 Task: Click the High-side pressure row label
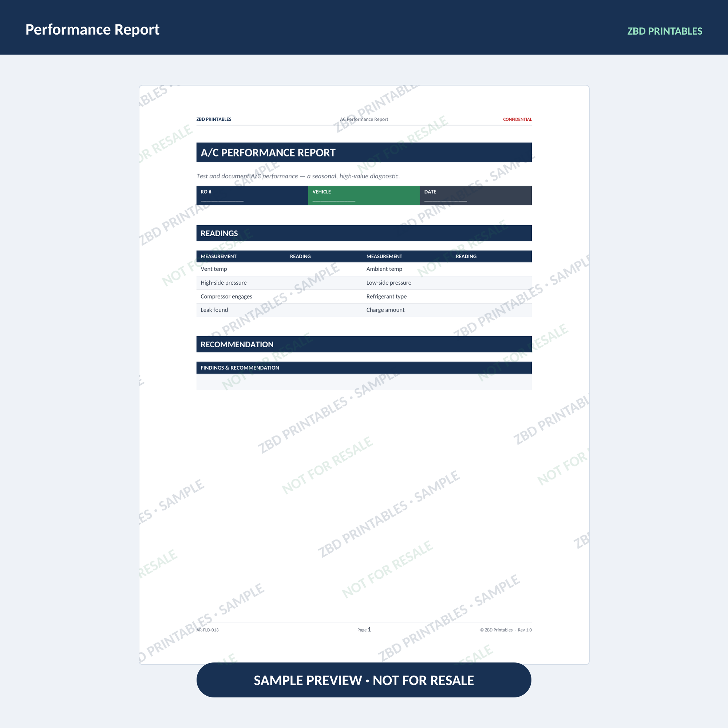click(223, 282)
